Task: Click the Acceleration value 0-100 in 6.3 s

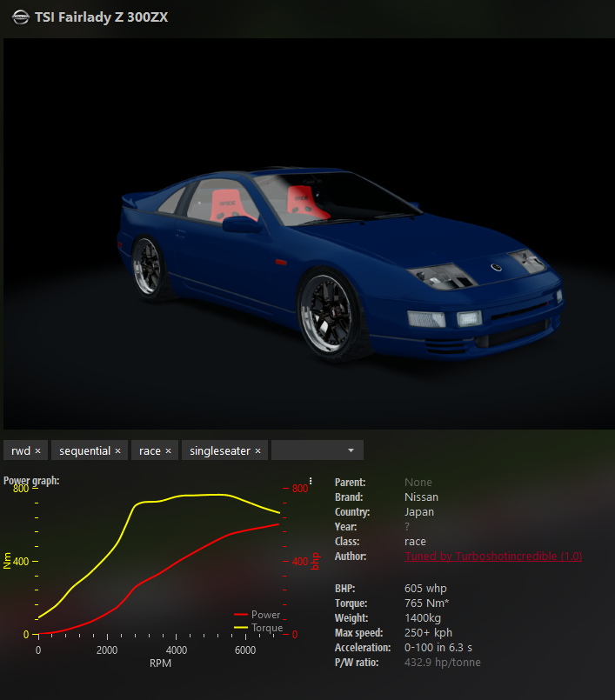Action: point(438,647)
